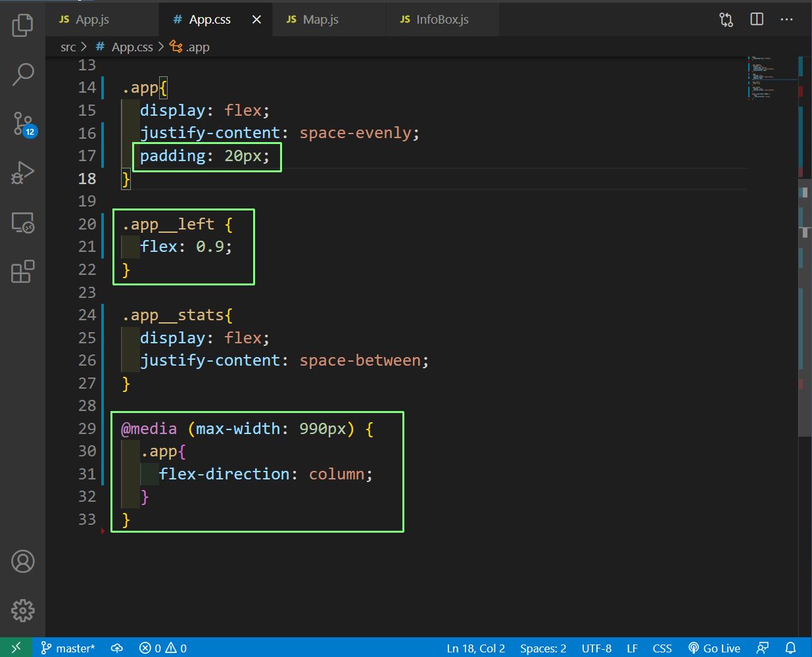This screenshot has height=657, width=812.
Task: Close the App.css tab
Action: click(x=256, y=20)
